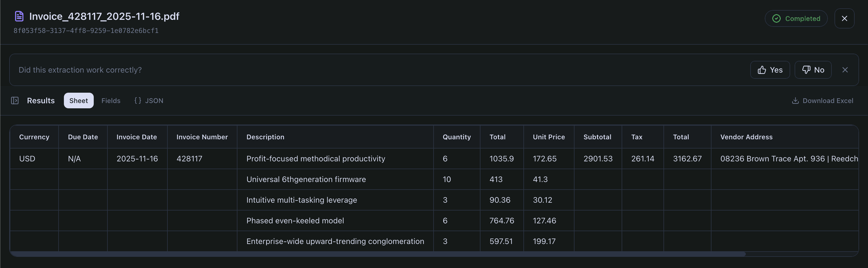The width and height of the screenshot is (868, 268).
Task: Click the document file icon beside invoice filename
Action: pyautogui.click(x=19, y=16)
